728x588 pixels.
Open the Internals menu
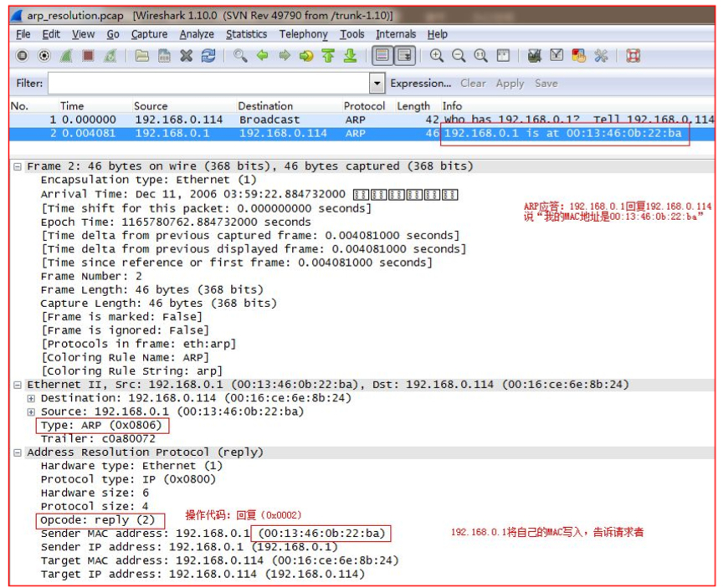(396, 34)
